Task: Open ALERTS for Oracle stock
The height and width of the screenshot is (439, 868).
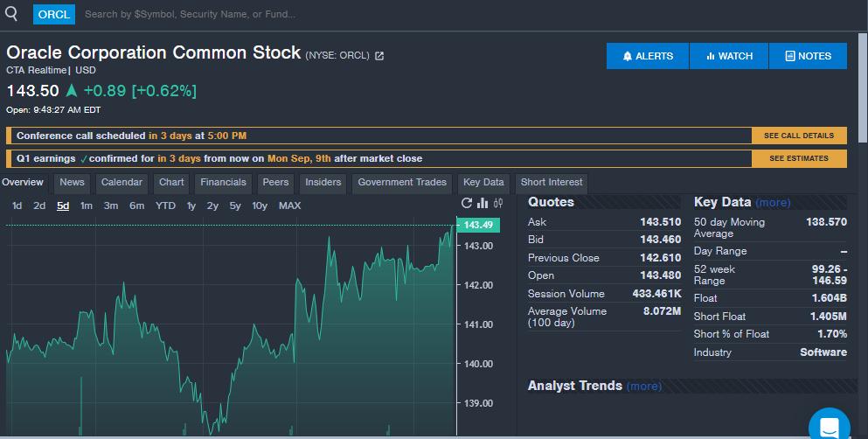Action: pos(648,56)
